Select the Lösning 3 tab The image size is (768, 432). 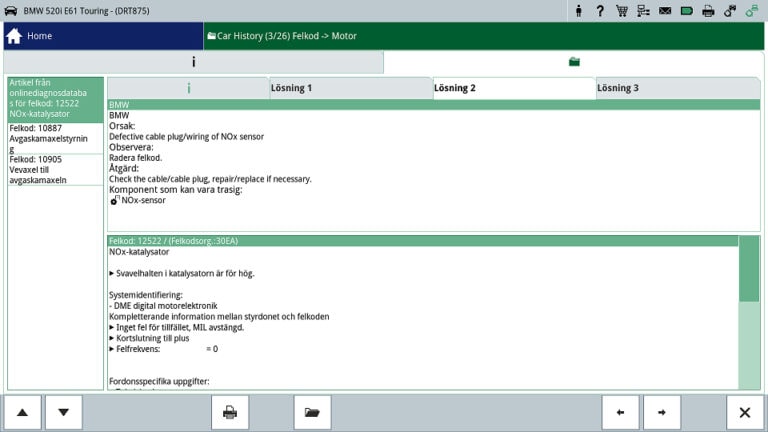(x=678, y=88)
